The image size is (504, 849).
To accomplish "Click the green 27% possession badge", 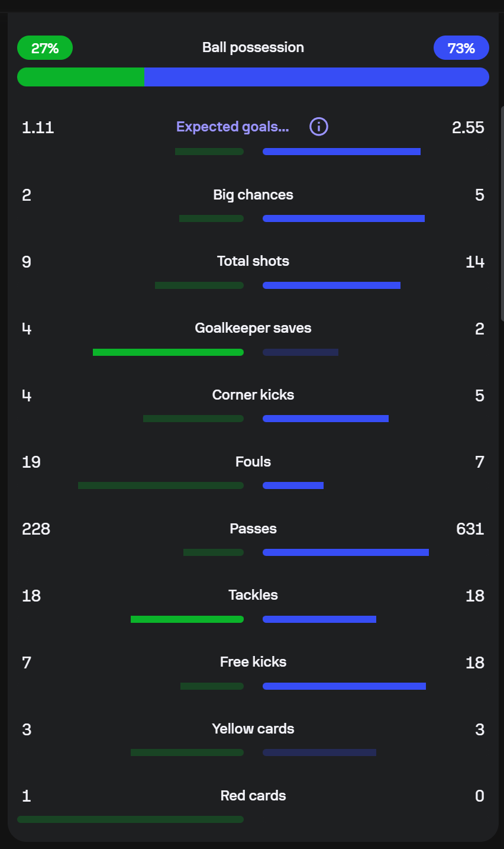I will 45,48.
